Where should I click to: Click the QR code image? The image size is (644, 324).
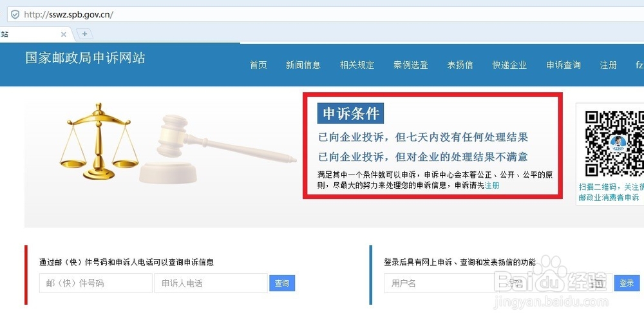[x=614, y=143]
